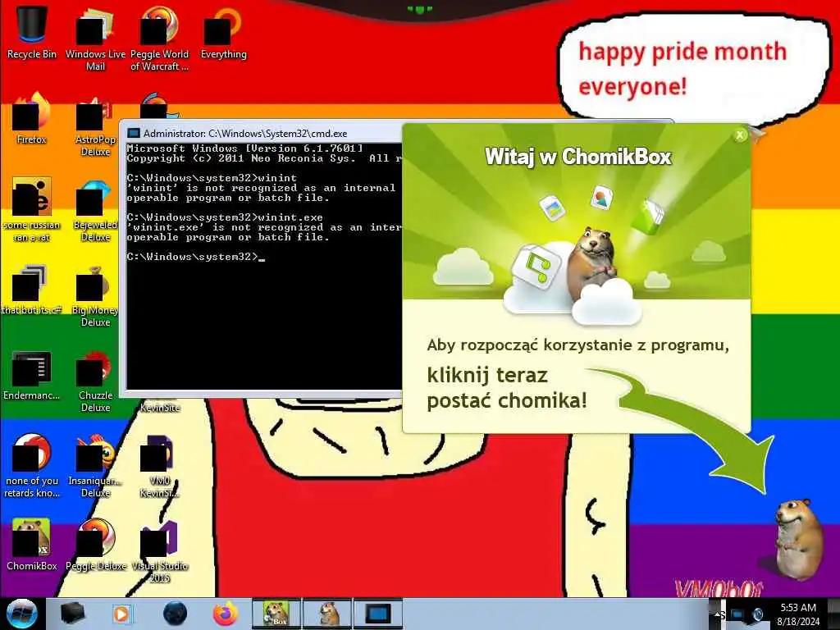Select the Bejeweled Deluxe desktop icon
The height and width of the screenshot is (630, 840).
(95, 209)
